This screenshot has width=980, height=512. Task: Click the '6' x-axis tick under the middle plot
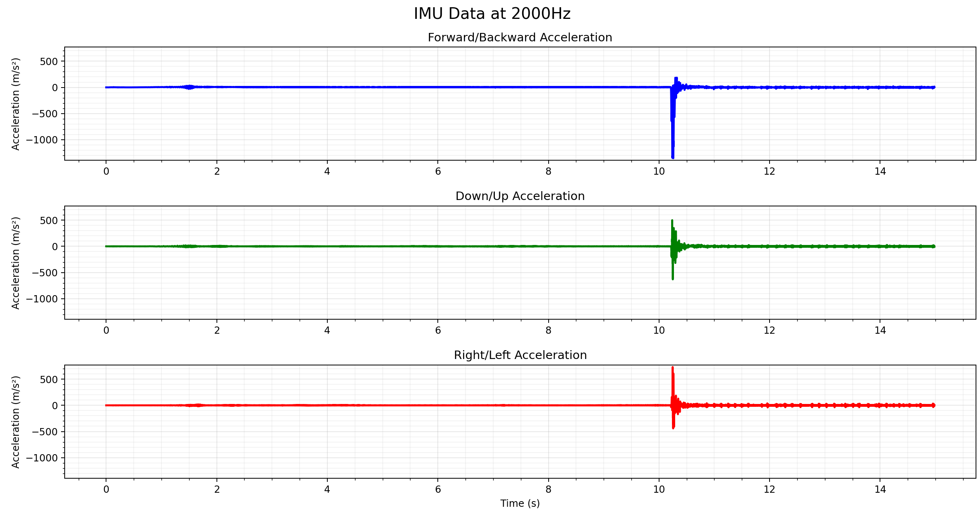[x=438, y=330]
